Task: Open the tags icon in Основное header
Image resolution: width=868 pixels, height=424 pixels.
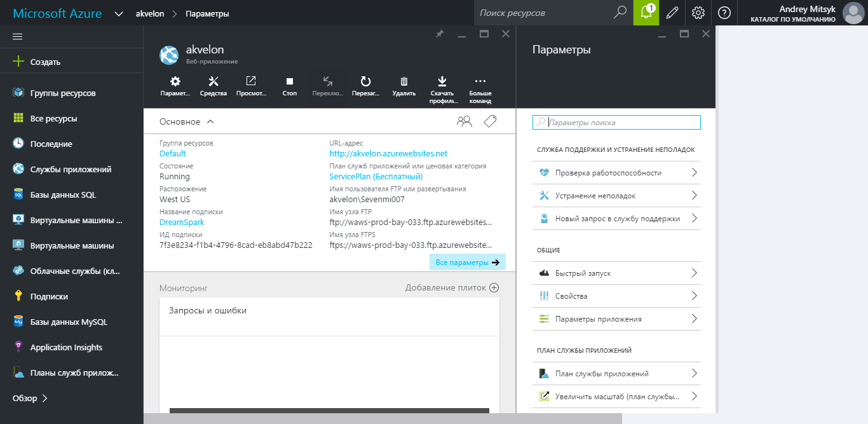Action: pos(490,121)
